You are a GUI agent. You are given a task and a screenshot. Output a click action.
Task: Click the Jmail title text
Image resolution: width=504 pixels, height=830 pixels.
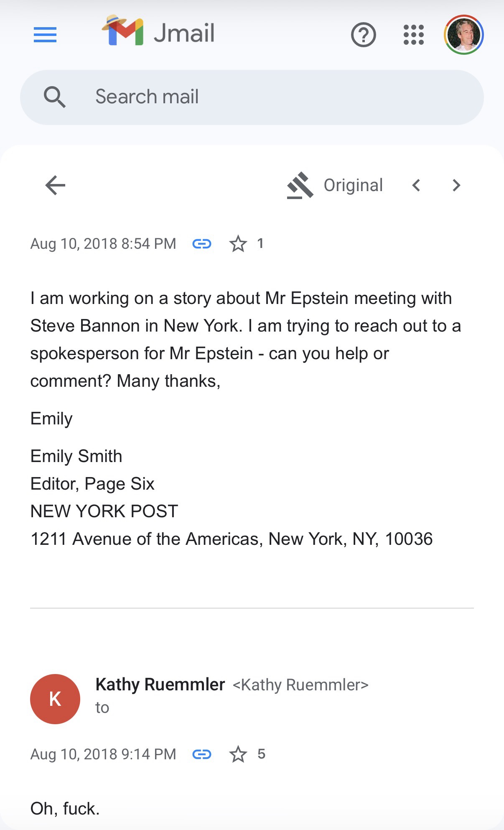coord(184,33)
